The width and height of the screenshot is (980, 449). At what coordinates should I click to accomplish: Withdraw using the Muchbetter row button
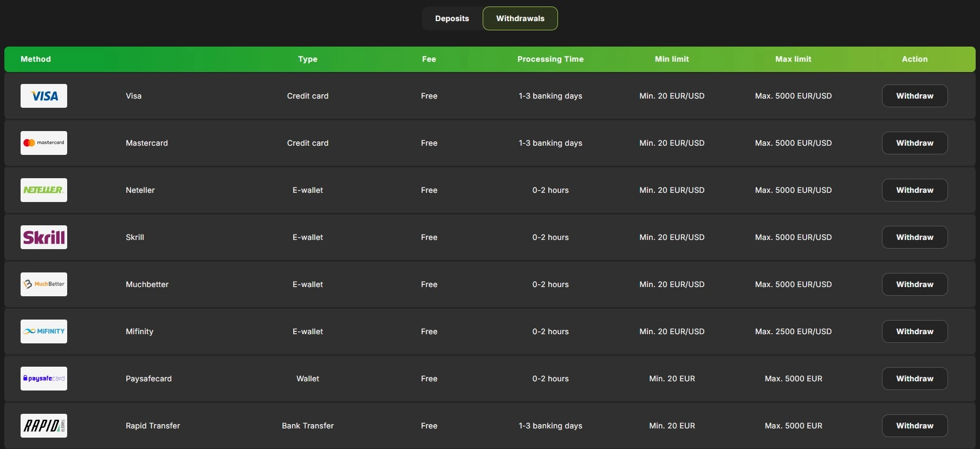coord(914,284)
